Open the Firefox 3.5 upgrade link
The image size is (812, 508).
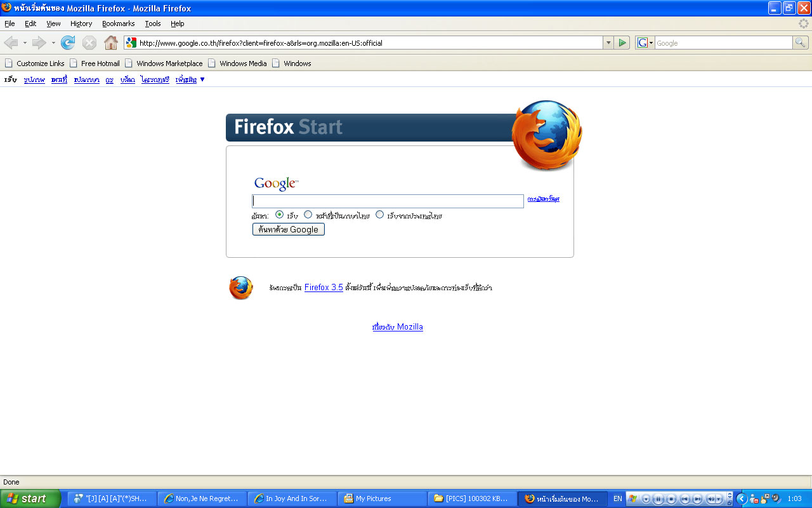[324, 288]
